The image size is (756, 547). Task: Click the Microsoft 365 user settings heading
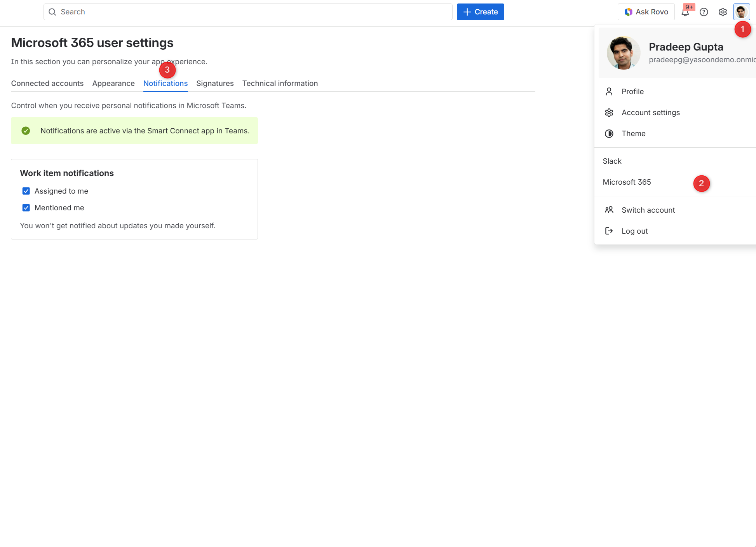click(x=92, y=42)
